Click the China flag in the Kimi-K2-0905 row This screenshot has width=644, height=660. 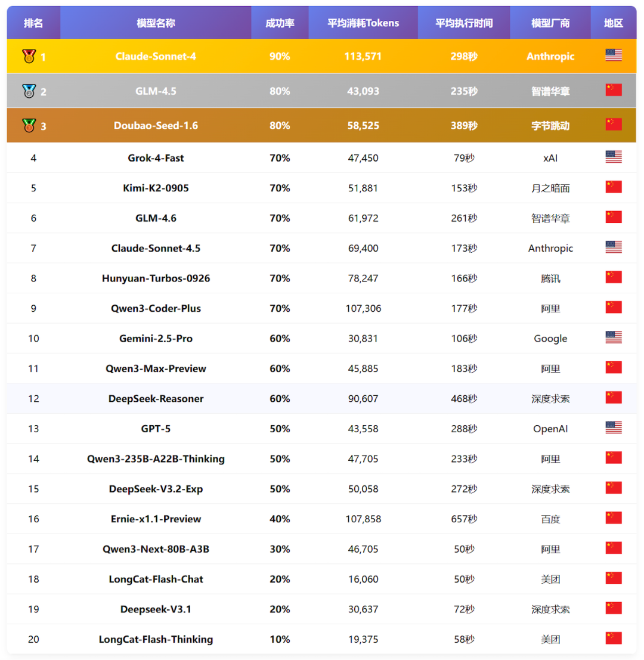tap(613, 187)
